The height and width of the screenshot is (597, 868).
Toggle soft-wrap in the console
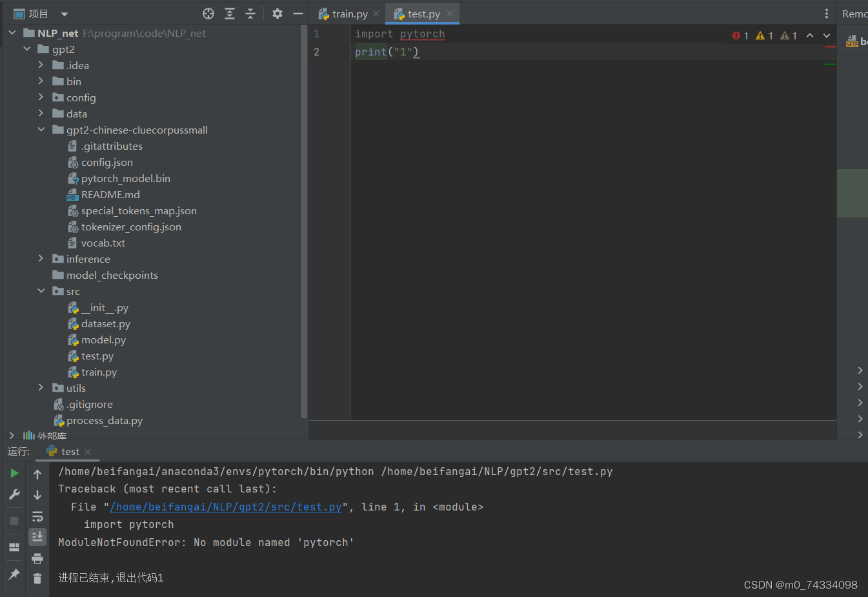(37, 516)
